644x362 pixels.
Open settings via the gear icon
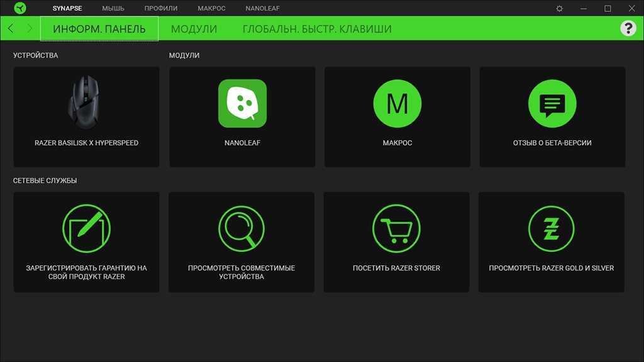[x=560, y=9]
